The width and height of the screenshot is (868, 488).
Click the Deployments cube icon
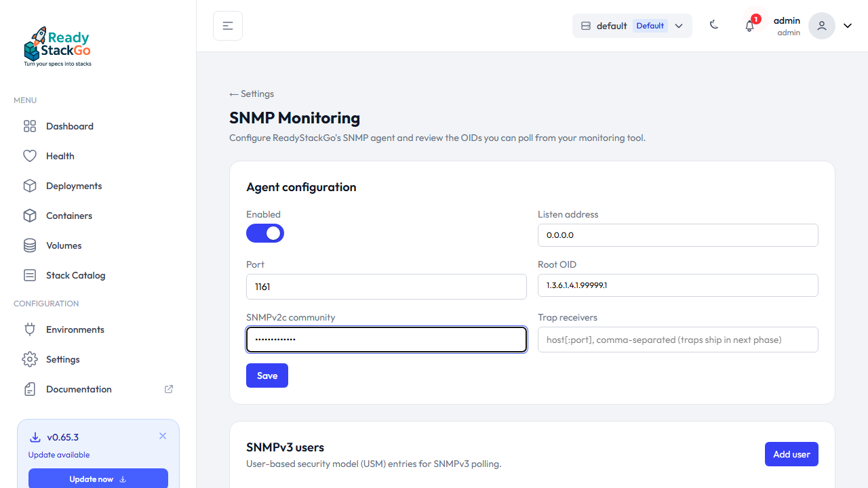pyautogui.click(x=30, y=186)
